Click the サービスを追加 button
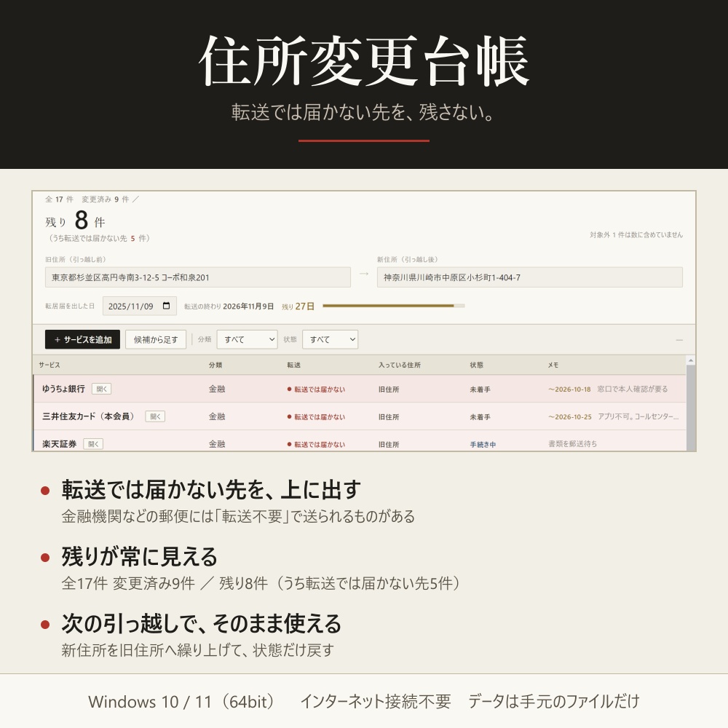This screenshot has height=728, width=728. tap(82, 339)
